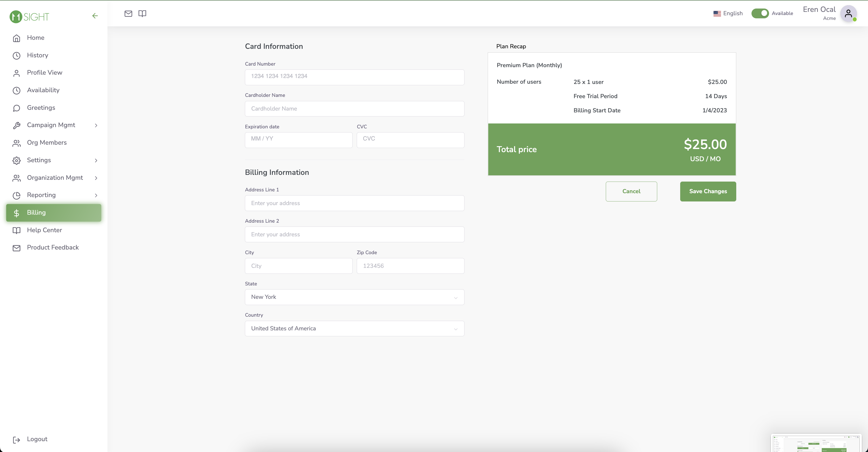Select the English language option
The height and width of the screenshot is (452, 868).
click(728, 13)
